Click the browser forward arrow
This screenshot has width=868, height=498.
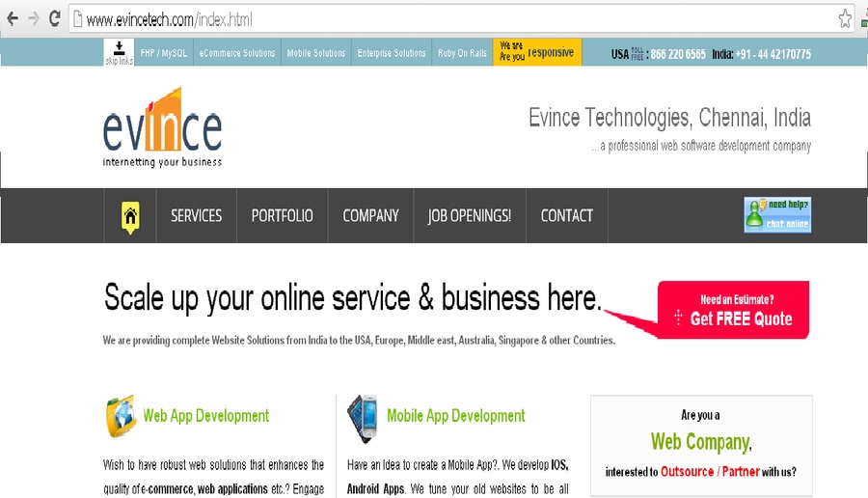point(33,19)
